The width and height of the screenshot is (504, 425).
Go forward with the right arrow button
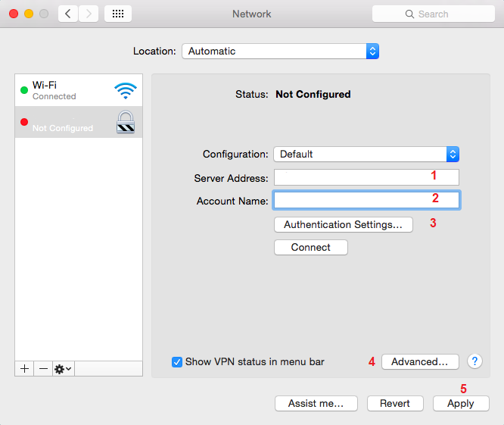point(89,14)
